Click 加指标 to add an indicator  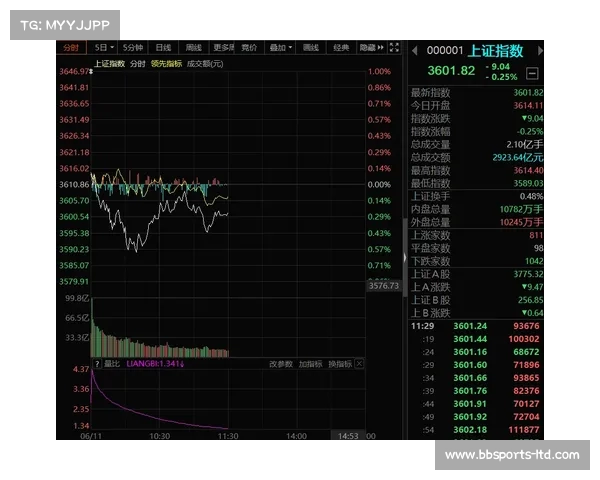(x=311, y=364)
